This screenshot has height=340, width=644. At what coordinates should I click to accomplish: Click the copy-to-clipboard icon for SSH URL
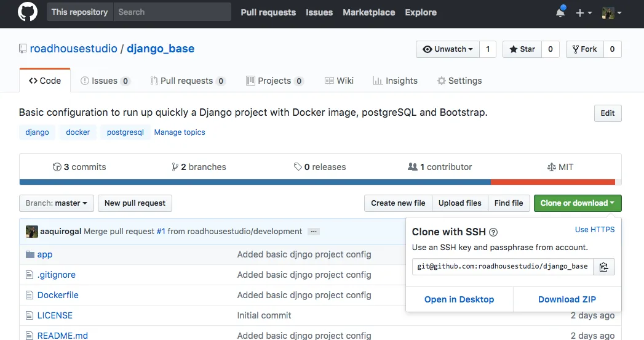coord(604,267)
